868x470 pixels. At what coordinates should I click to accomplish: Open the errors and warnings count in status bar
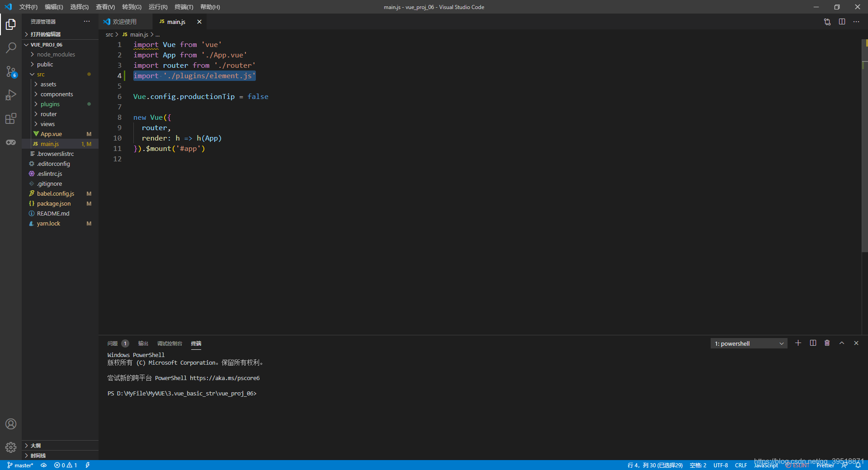(x=66, y=465)
